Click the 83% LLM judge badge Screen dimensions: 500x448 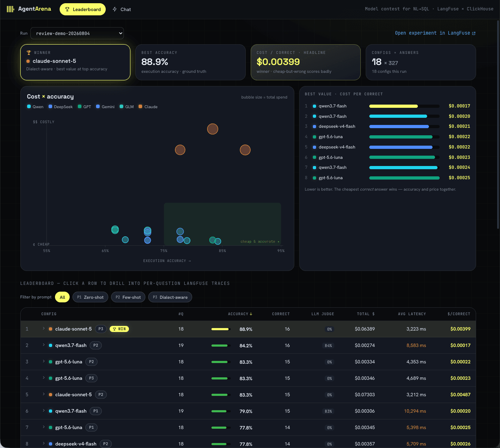pos(328,411)
